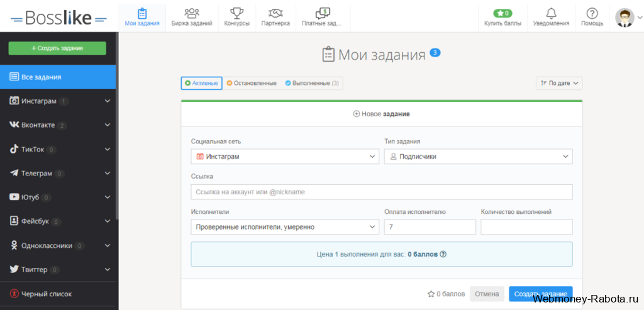Image resolution: width=644 pixels, height=310 pixels.
Task: Click the user avatar picture
Action: point(625,18)
